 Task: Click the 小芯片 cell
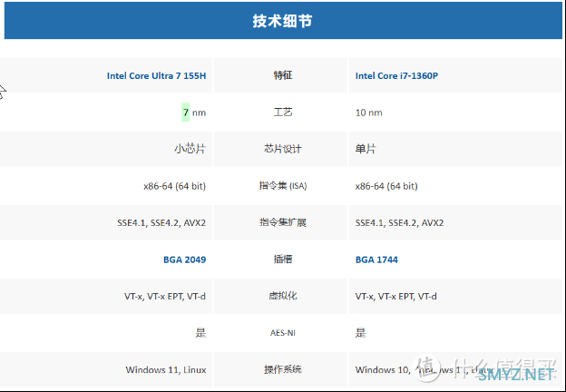190,149
